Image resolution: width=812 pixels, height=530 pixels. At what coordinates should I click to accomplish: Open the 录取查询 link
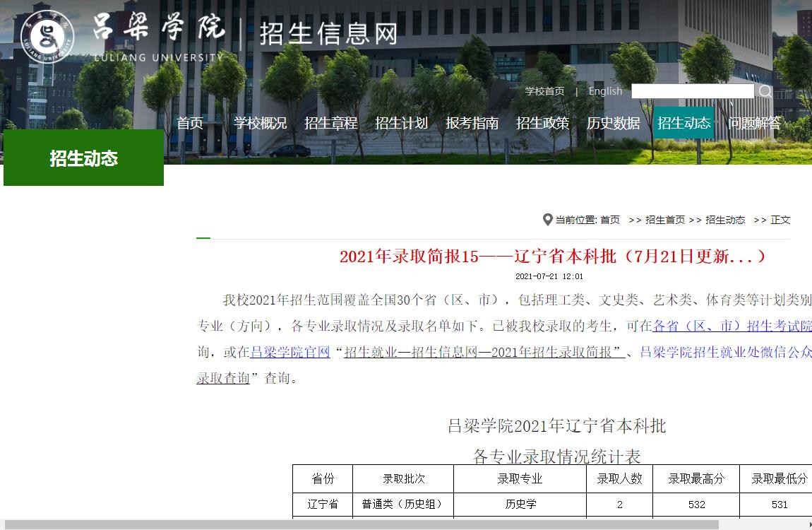point(223,378)
